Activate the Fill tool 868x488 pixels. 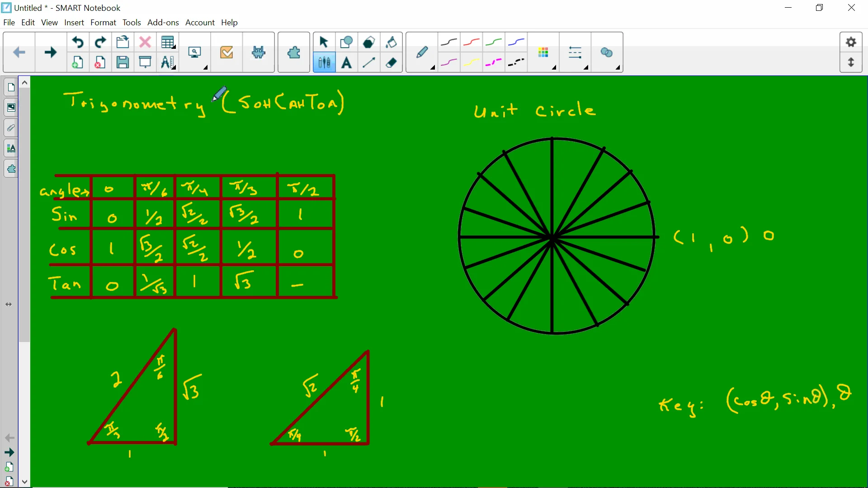[392, 42]
